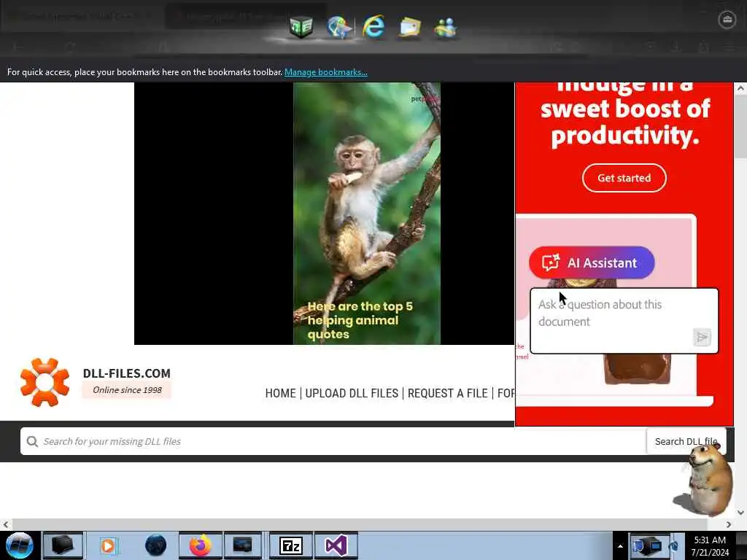Click the monkey video thumbnail
The width and height of the screenshot is (747, 560).
coord(367,214)
